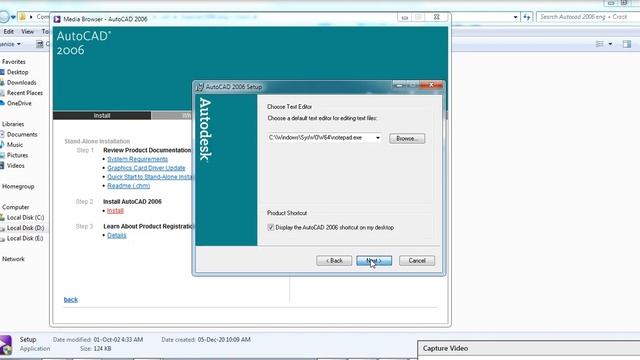The image size is (640, 360).
Task: Click the AutoCAD 2006 Setup title icon
Action: pos(200,87)
